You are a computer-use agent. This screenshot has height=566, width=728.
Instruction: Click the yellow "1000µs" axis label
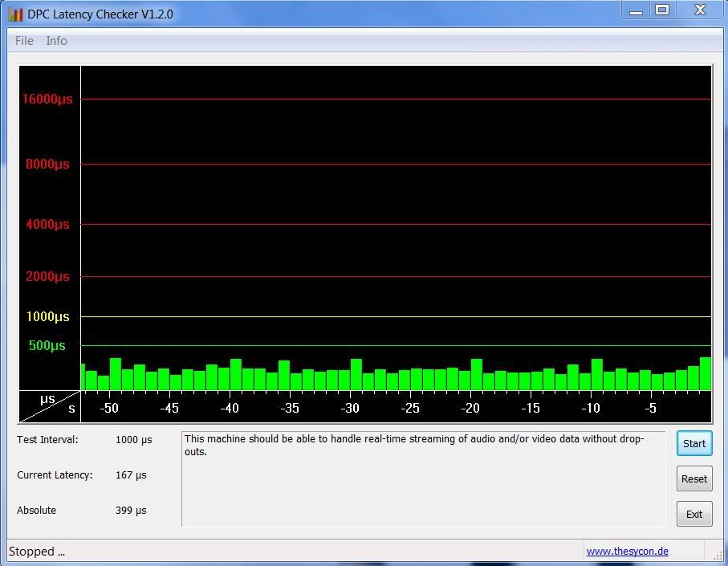(47, 316)
